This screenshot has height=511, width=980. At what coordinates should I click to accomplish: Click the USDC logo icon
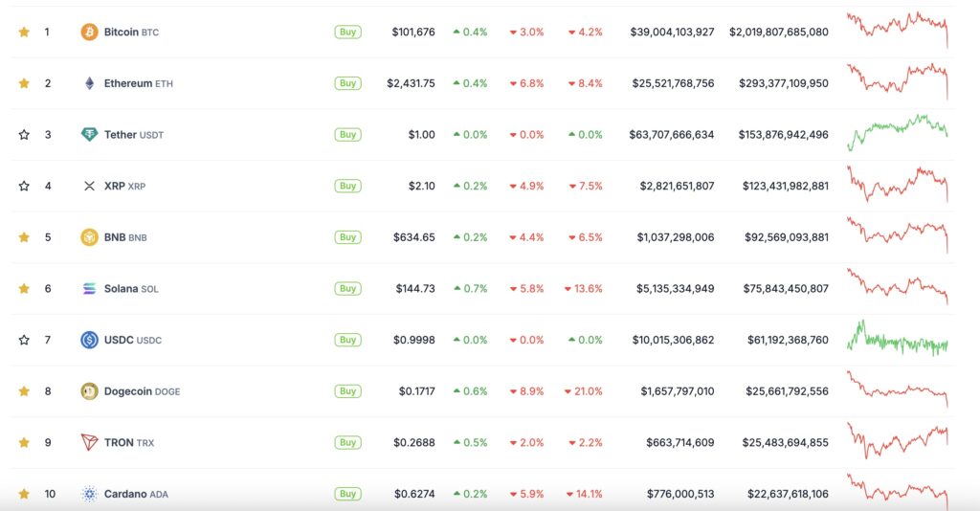[89, 340]
